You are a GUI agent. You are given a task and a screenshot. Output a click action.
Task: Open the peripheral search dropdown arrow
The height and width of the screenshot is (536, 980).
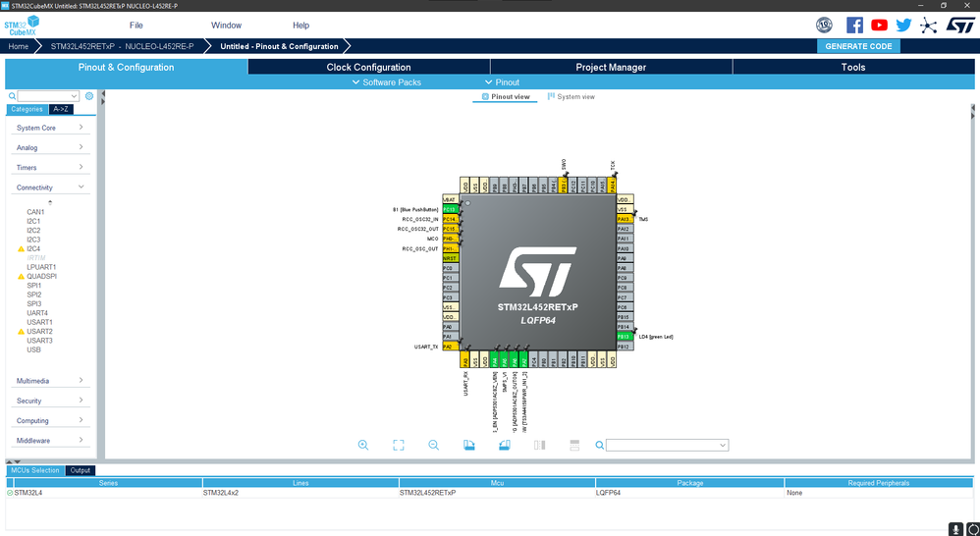point(75,96)
